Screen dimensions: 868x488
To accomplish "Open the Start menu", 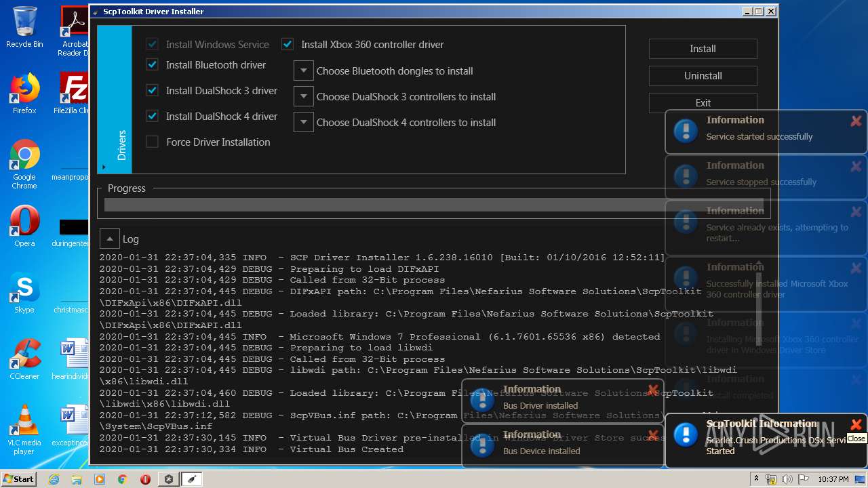I will point(18,479).
